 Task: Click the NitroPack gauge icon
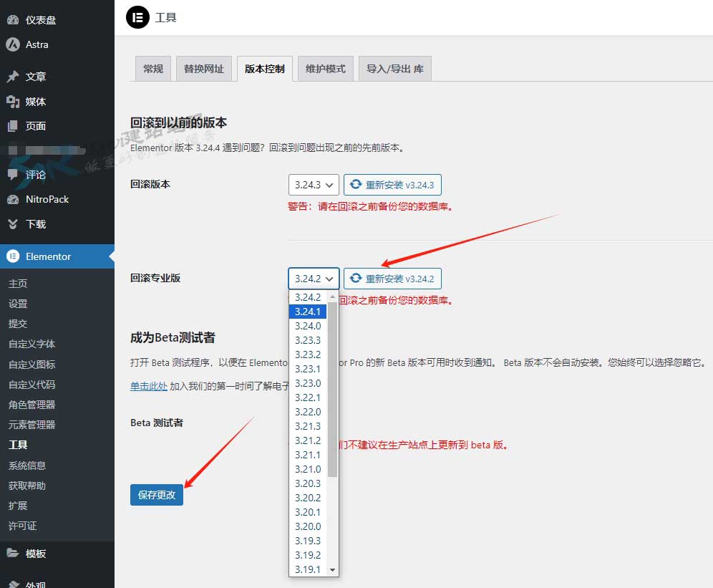point(13,199)
